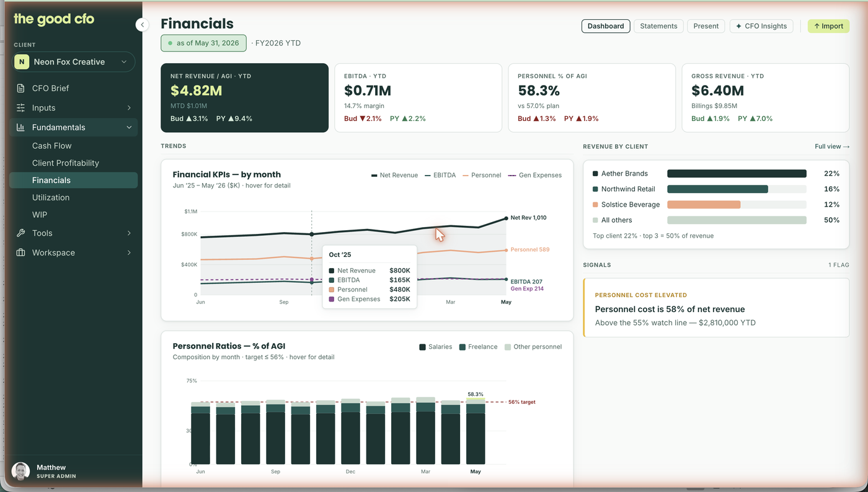Image resolution: width=868 pixels, height=492 pixels.
Task: Click the as of May 31, 2026 date badge
Action: [x=203, y=43]
